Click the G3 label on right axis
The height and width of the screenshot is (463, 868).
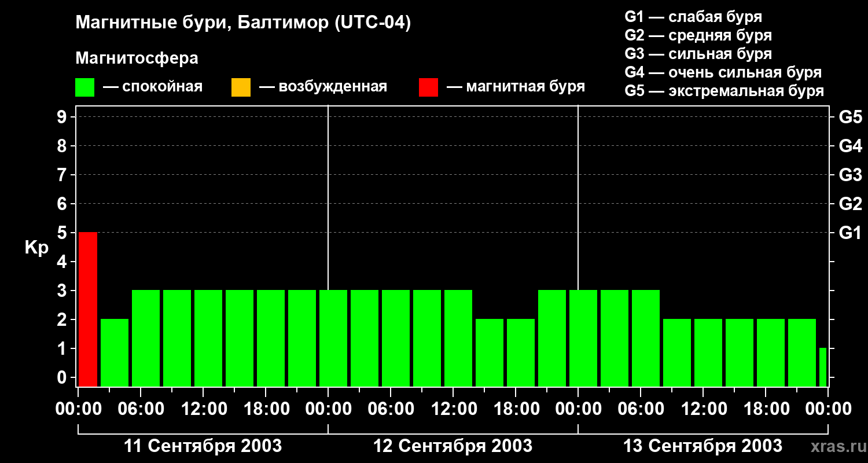851,175
